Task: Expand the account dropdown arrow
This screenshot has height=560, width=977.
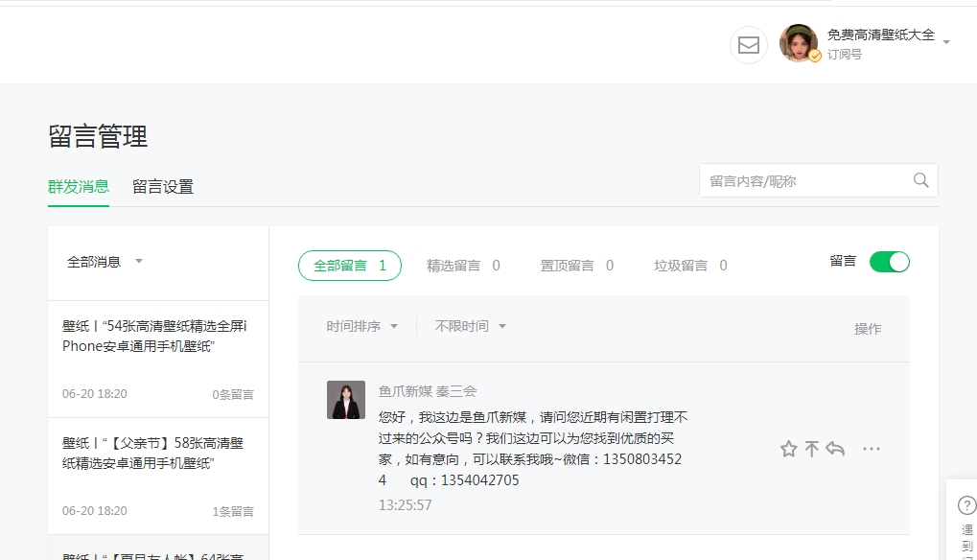Action: click(x=946, y=42)
